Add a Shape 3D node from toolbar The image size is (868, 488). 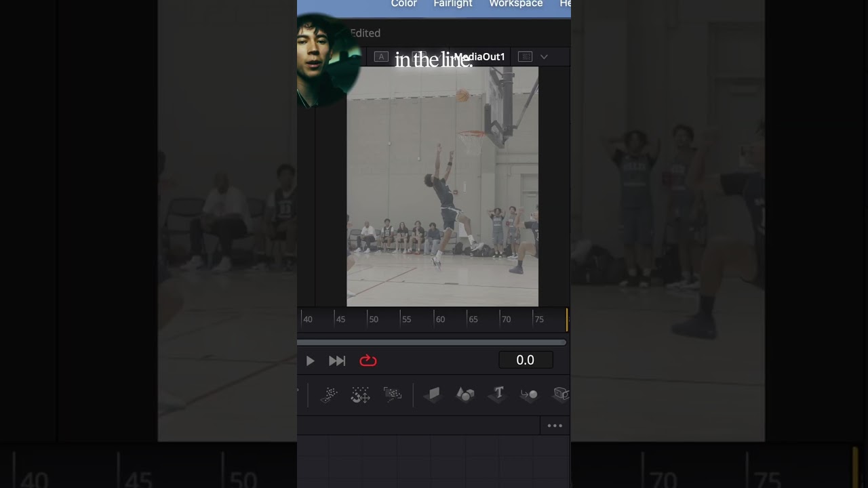[465, 394]
